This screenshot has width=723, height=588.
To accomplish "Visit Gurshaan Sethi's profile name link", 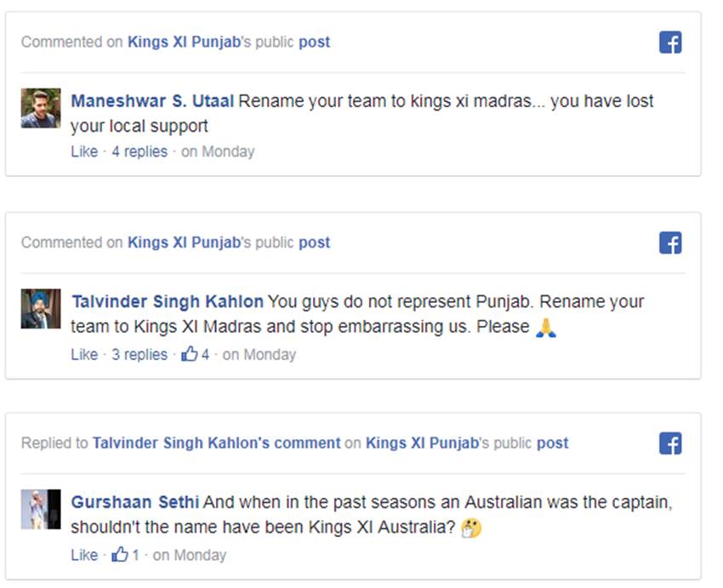I will click(135, 502).
